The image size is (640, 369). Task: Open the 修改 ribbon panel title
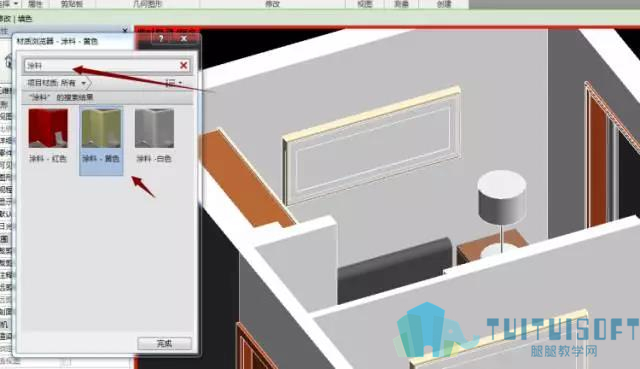(272, 4)
